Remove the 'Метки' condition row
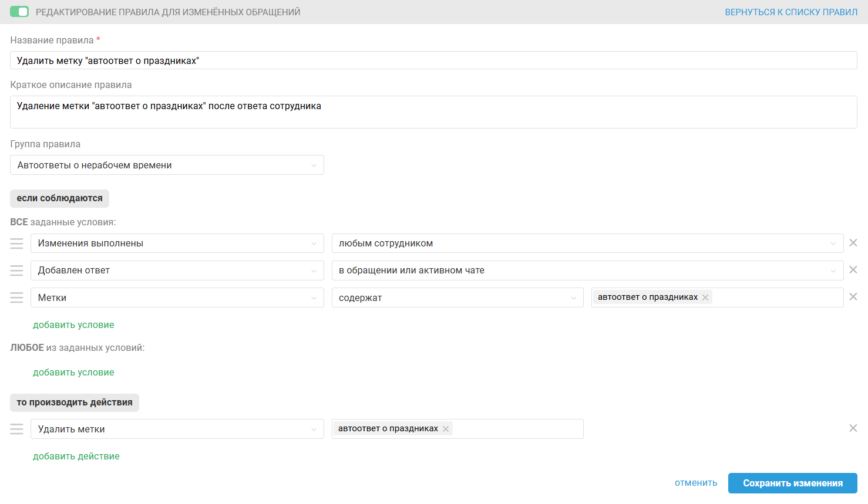Image resolution: width=868 pixels, height=504 pixels. point(853,296)
